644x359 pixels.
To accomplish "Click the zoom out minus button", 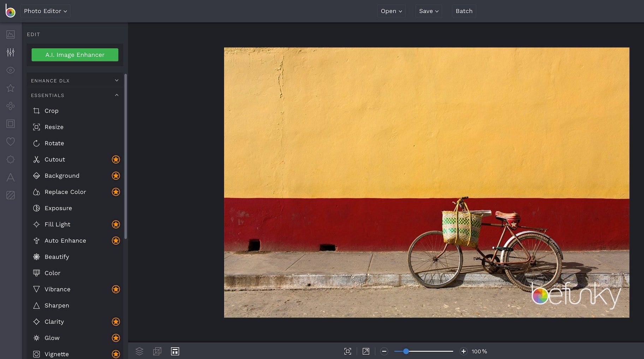I will tap(384, 351).
